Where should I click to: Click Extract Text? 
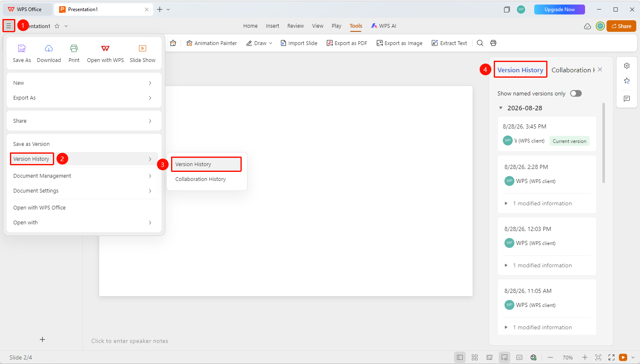(449, 43)
